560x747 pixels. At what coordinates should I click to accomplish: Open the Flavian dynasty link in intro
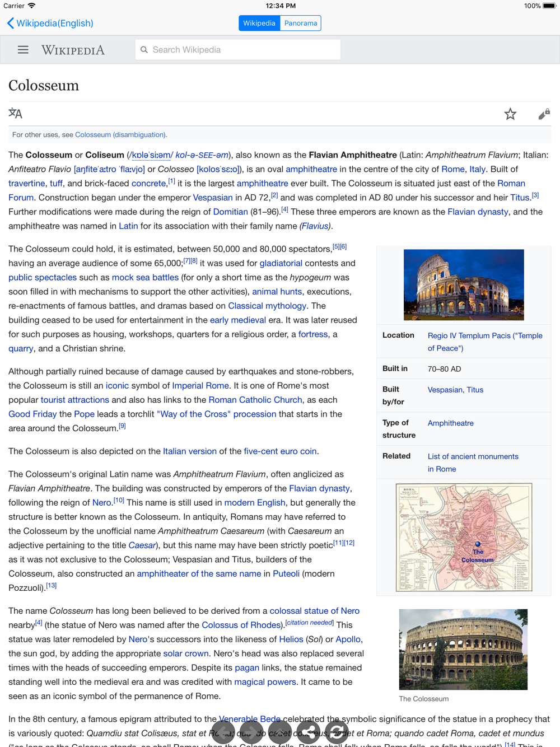tap(478, 212)
